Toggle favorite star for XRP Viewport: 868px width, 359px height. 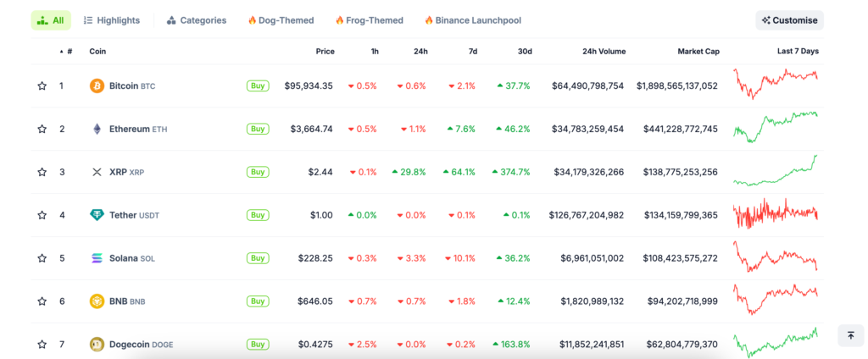point(42,172)
